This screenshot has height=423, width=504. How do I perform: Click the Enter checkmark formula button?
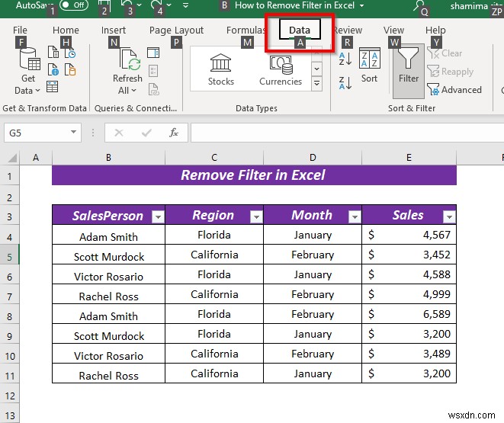coord(146,133)
